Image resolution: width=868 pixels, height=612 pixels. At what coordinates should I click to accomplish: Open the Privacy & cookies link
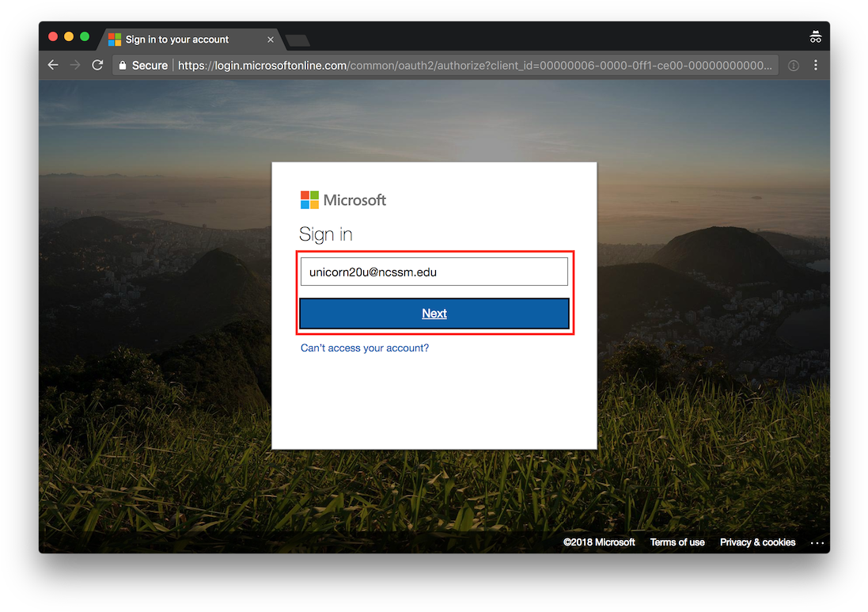(757, 542)
